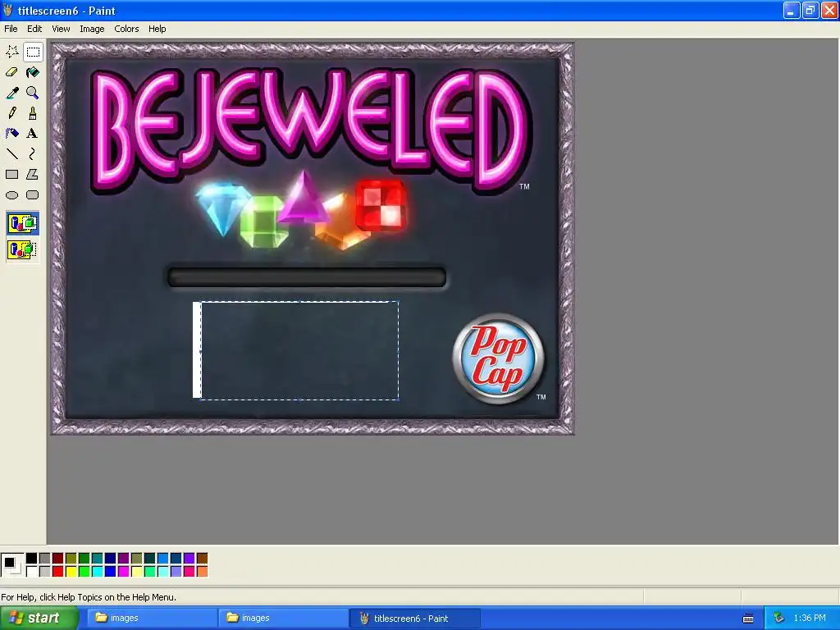Click the keyboard icon in system tray
This screenshot has height=630, width=840.
tap(748, 619)
